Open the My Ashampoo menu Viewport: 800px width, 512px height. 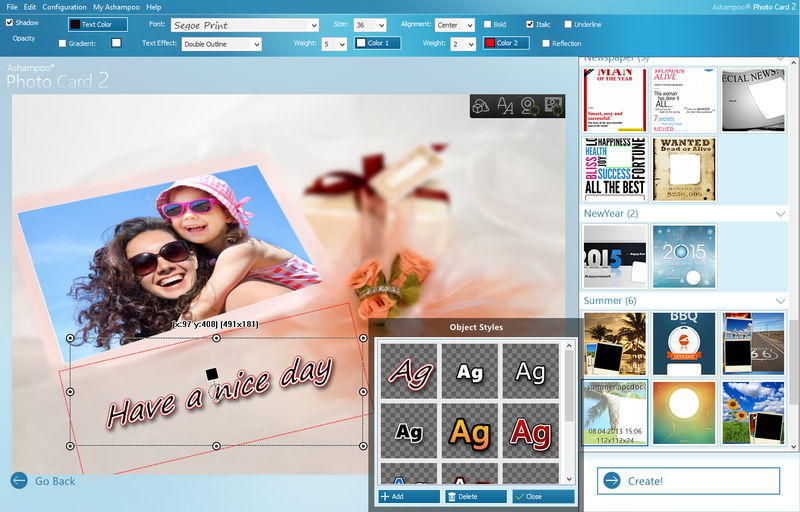[116, 7]
